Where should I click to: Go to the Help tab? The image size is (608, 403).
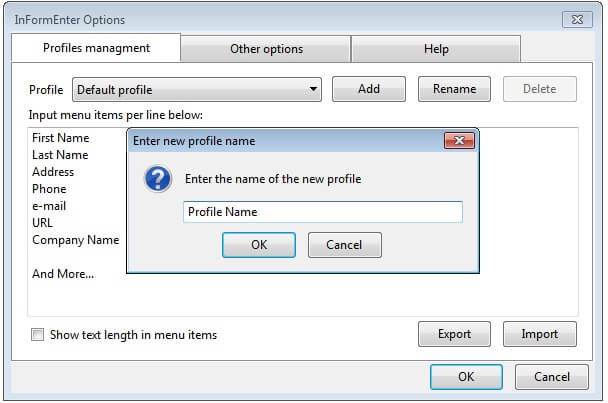436,48
